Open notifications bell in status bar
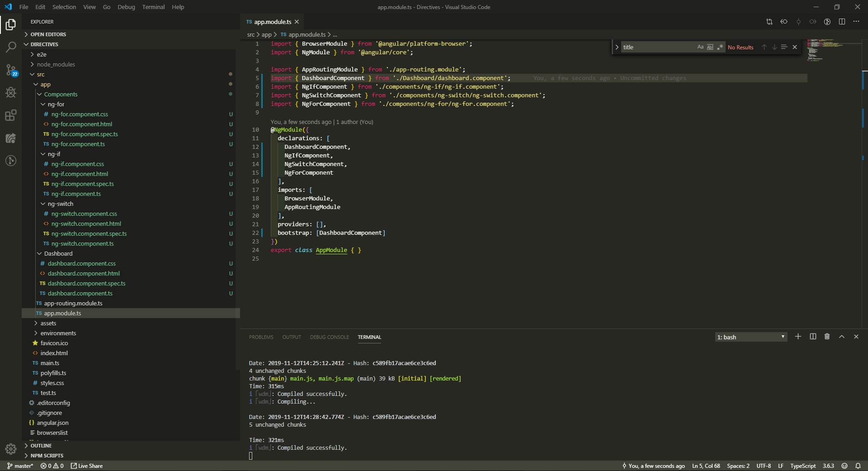Viewport: 868px width, 471px height. [858, 466]
